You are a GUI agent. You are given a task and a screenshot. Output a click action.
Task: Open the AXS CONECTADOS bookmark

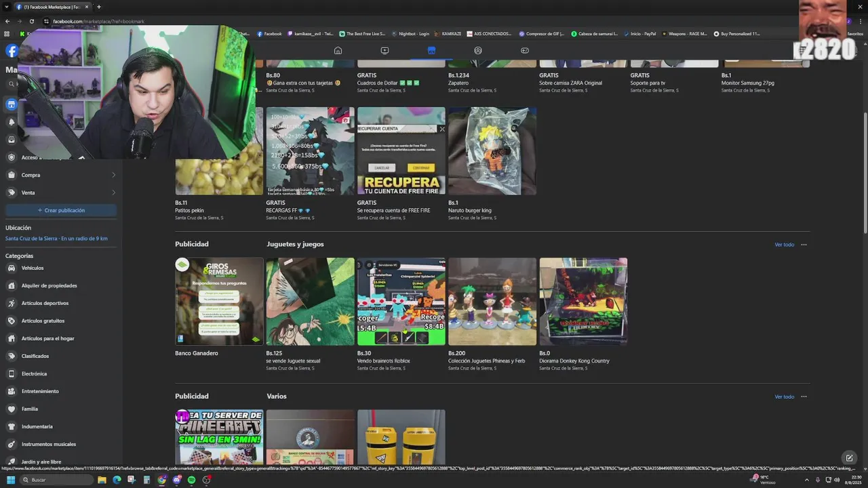(489, 33)
